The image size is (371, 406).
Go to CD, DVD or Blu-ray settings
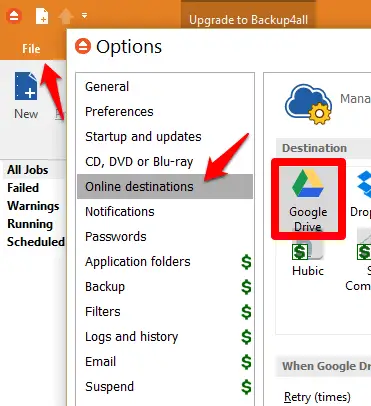coord(139,162)
